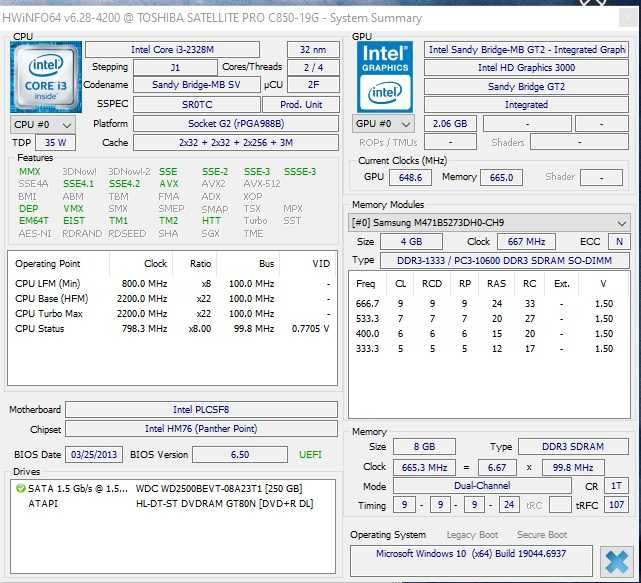
Task: Click the Operating Point column header
Action: click(x=48, y=264)
